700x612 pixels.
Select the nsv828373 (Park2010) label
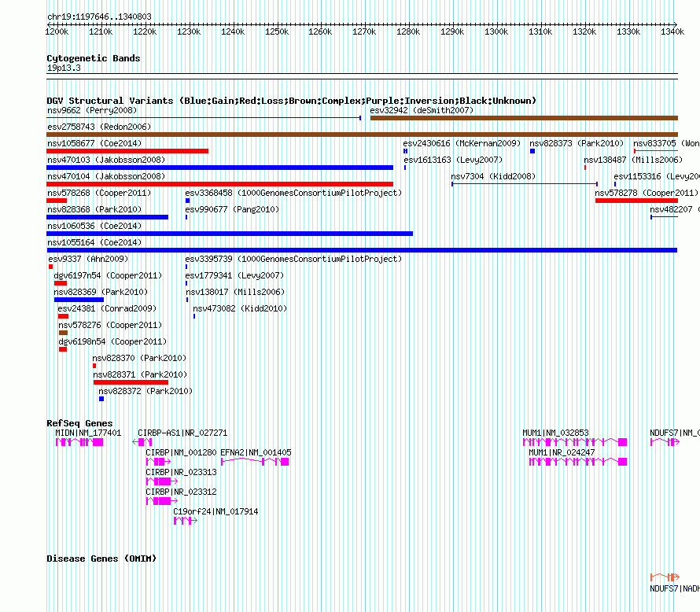tap(577, 143)
